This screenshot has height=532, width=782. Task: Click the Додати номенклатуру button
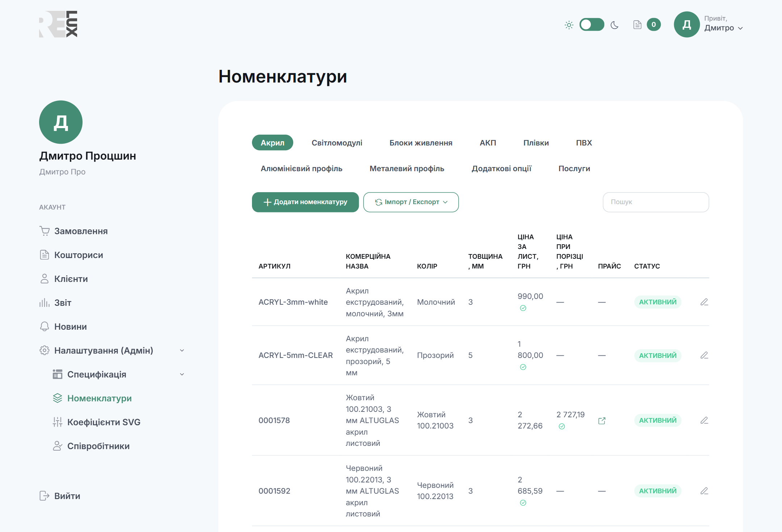click(x=305, y=202)
